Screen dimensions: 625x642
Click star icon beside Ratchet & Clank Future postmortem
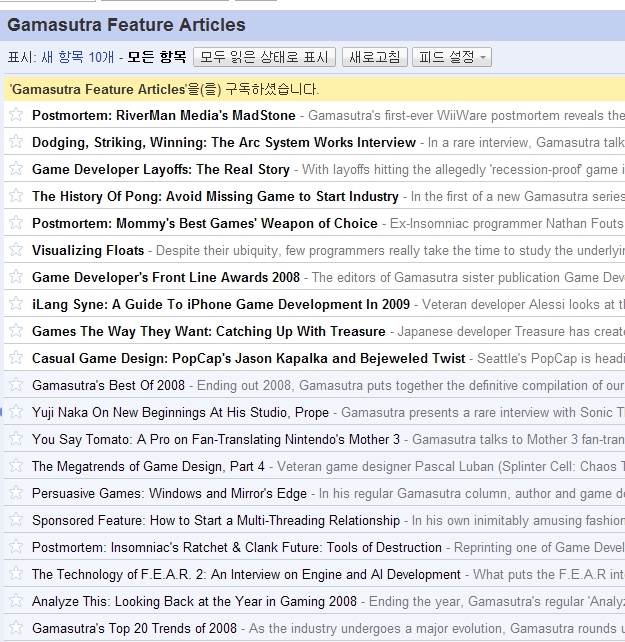[x=16, y=547]
